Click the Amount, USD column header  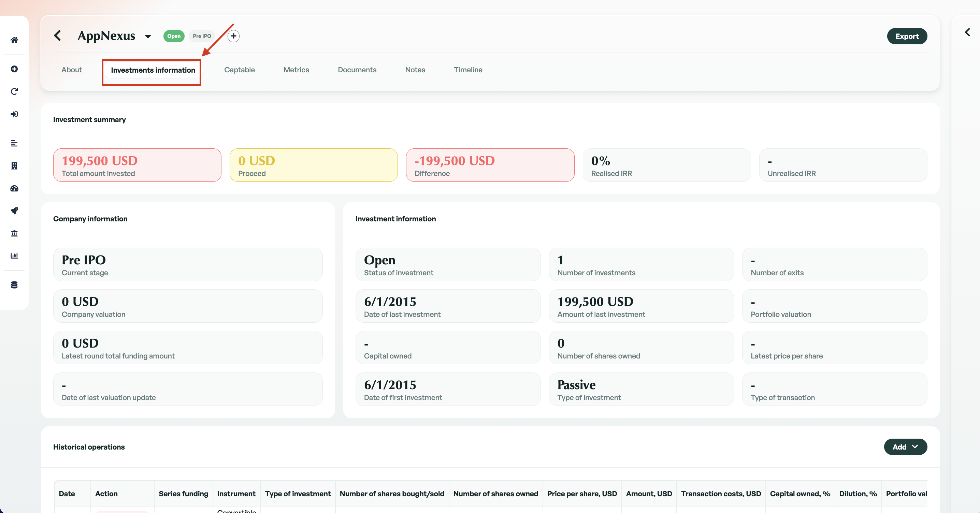tap(649, 494)
